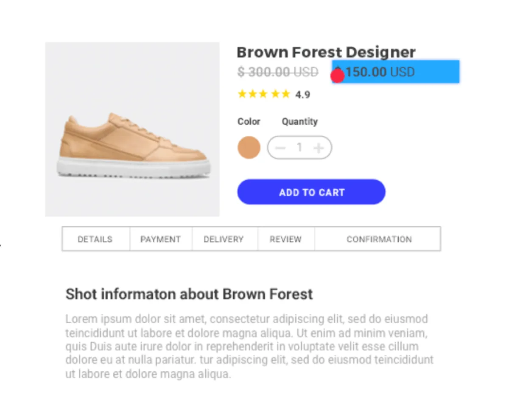
Task: Click the first yellow rating star
Action: [242, 94]
